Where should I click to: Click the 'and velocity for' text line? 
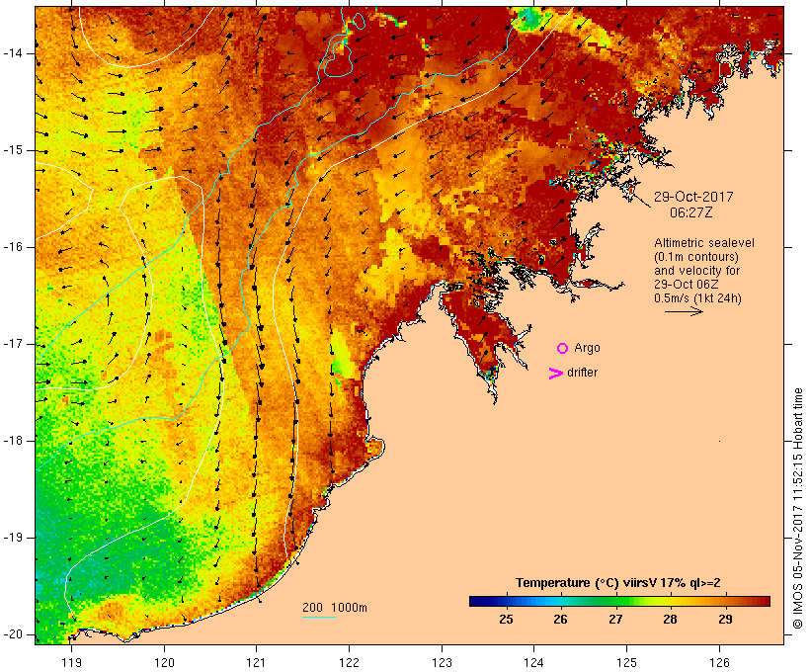(x=696, y=271)
